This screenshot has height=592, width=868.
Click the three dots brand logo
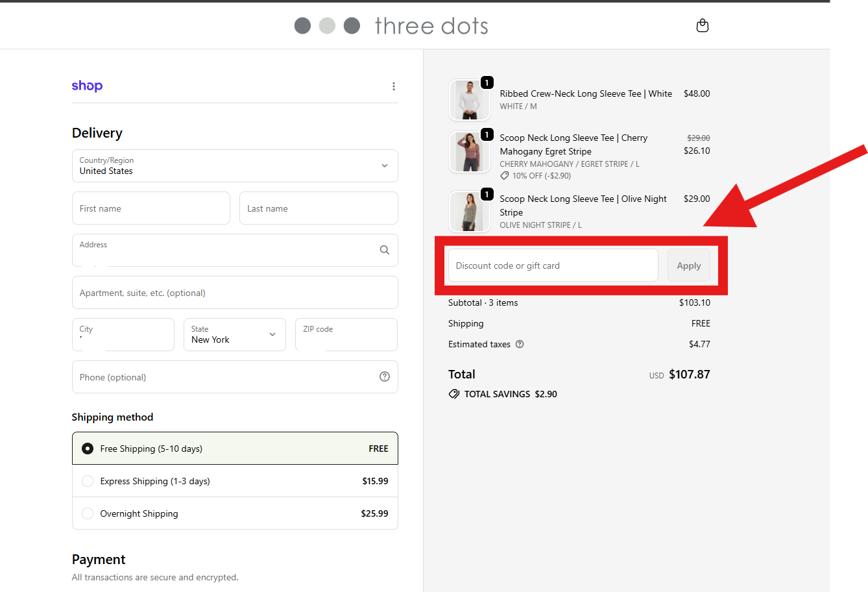pos(391,26)
